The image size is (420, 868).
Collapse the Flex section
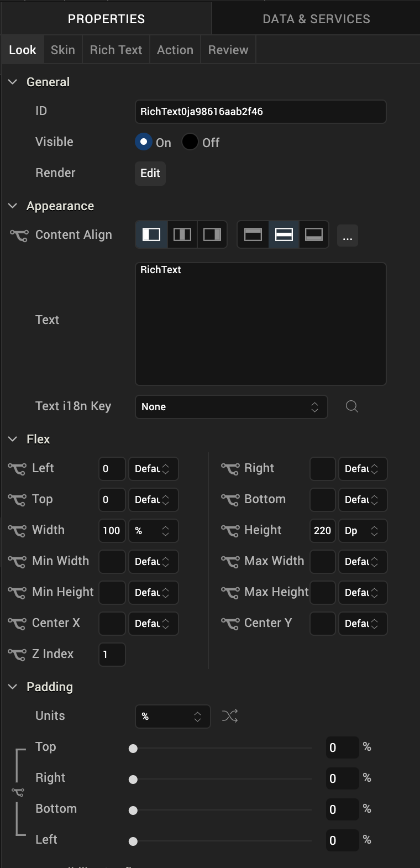(13, 439)
